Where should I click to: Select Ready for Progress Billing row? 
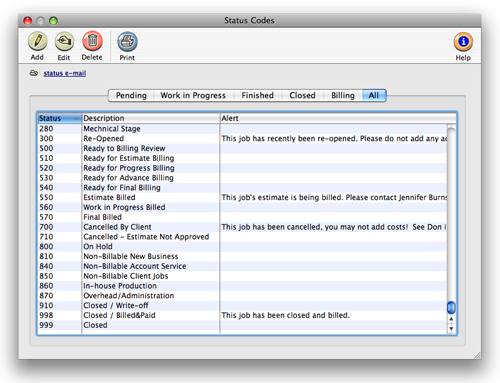pos(242,168)
